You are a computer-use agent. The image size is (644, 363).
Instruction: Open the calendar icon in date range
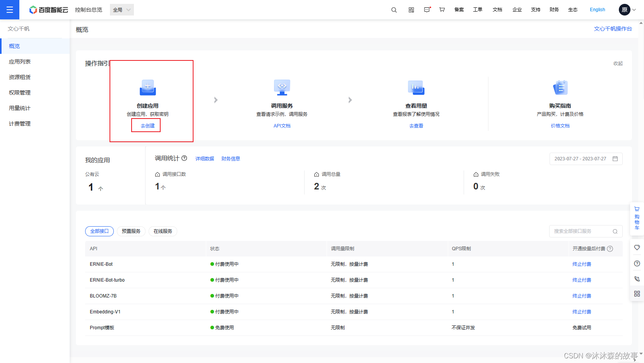click(x=615, y=159)
